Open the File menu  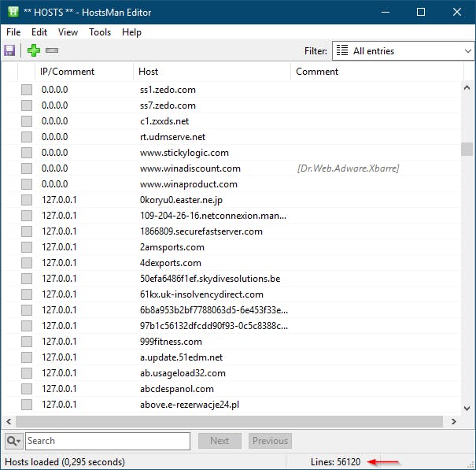(13, 32)
